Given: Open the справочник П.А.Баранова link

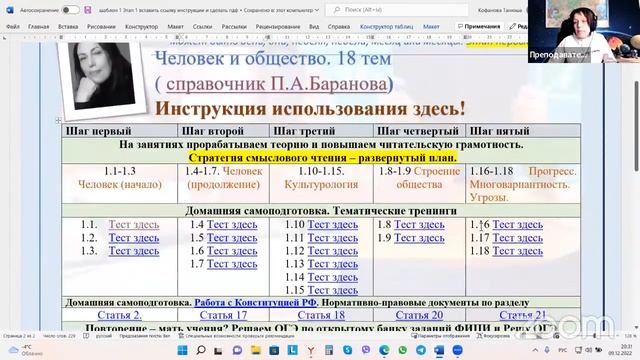Looking at the screenshot, I should [x=276, y=84].
